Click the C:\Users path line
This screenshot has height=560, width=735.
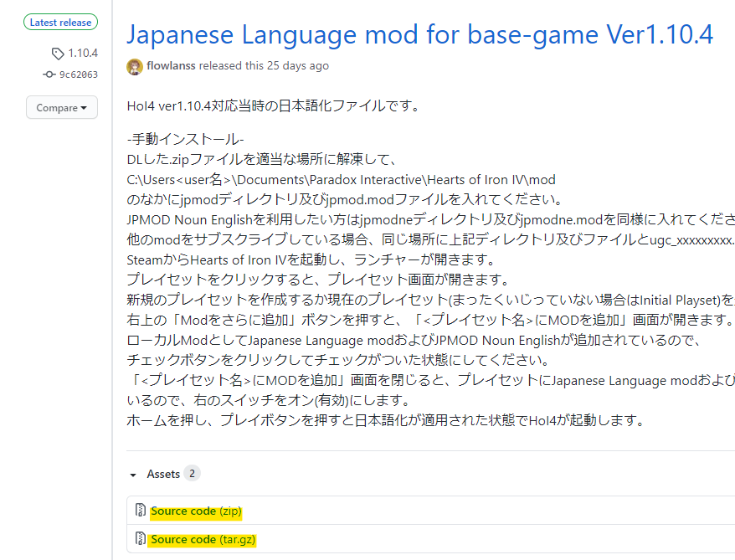341,179
